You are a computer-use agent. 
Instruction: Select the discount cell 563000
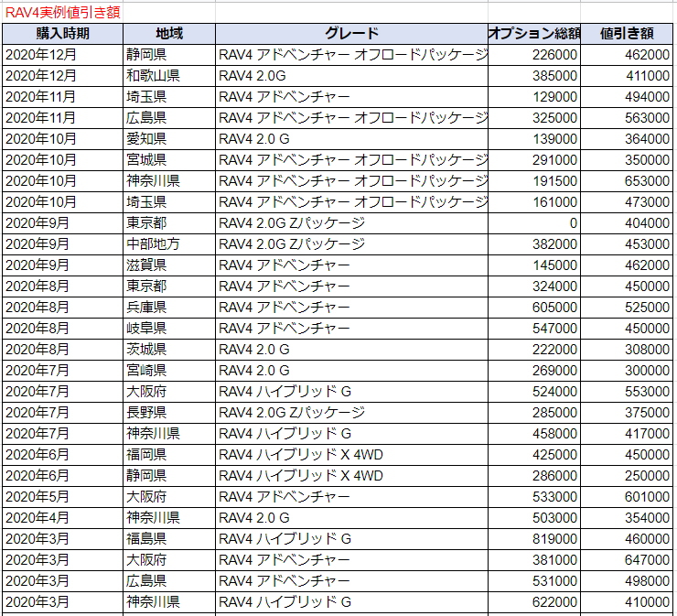[627, 118]
